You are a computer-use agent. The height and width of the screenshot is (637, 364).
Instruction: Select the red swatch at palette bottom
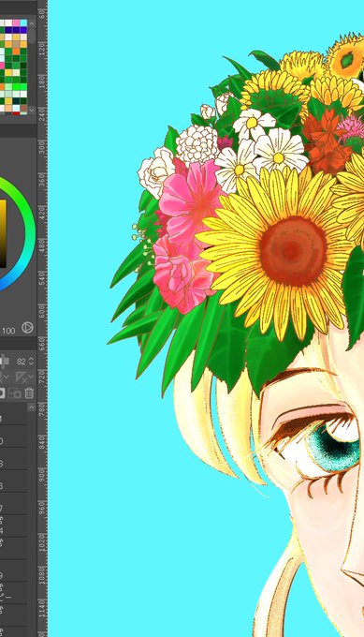coord(16,113)
